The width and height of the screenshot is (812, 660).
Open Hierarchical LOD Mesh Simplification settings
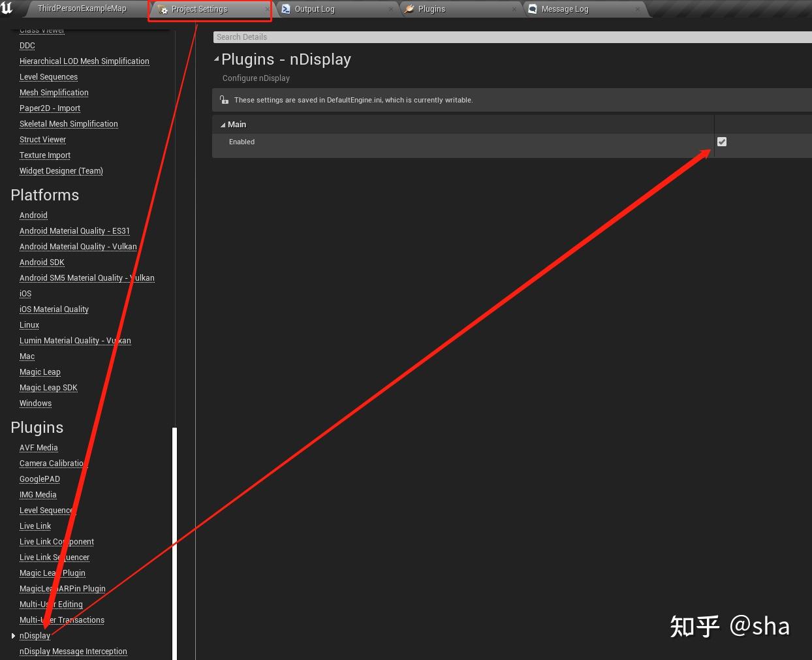84,61
